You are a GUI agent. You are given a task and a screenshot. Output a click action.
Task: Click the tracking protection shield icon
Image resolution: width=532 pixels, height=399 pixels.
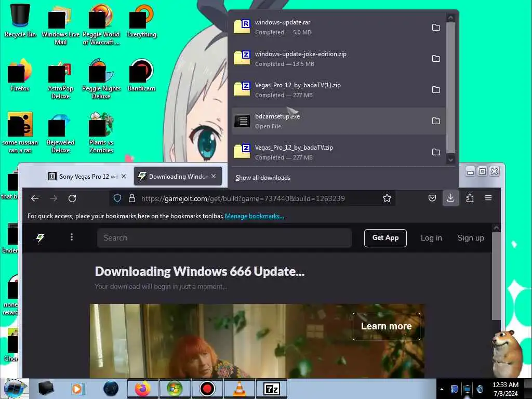pos(117,198)
